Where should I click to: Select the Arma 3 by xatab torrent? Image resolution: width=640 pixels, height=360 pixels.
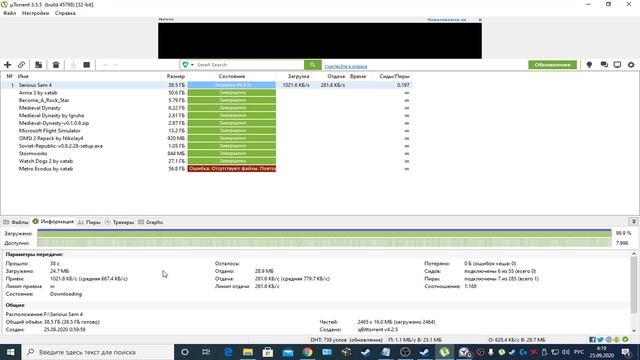(x=38, y=93)
